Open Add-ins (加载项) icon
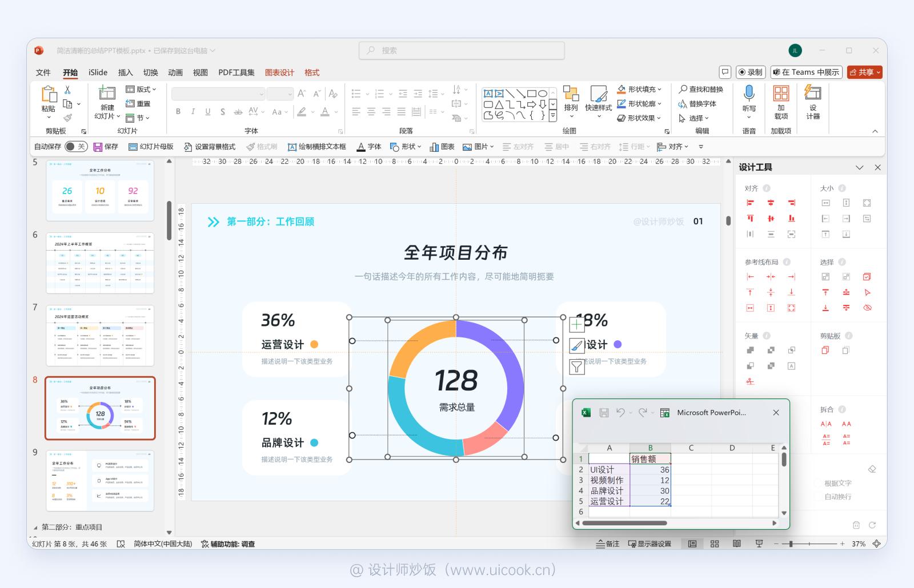Viewport: 914px width, 588px height. pos(781,93)
